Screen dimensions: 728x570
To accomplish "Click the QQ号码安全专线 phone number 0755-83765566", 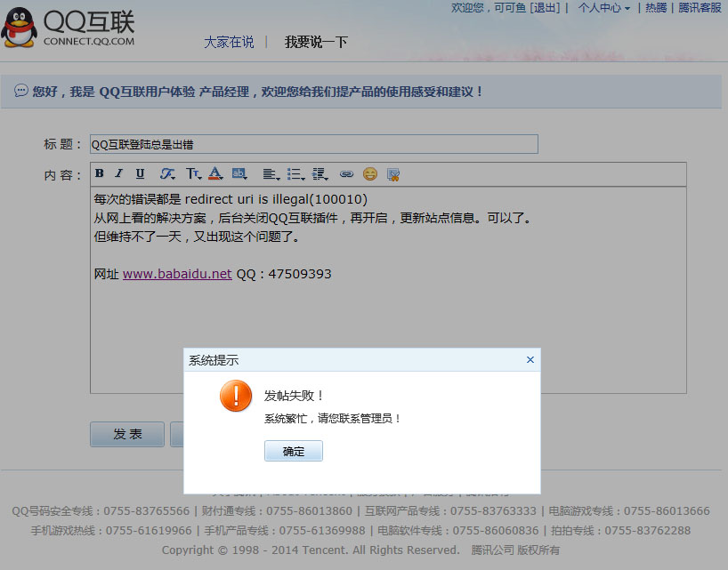I will pyautogui.click(x=146, y=511).
